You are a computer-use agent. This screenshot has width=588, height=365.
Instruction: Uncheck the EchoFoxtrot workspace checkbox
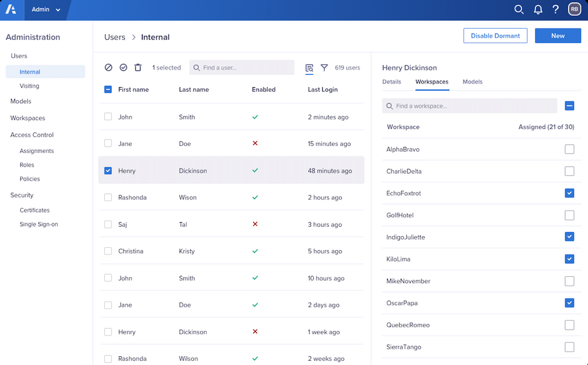[x=569, y=193]
